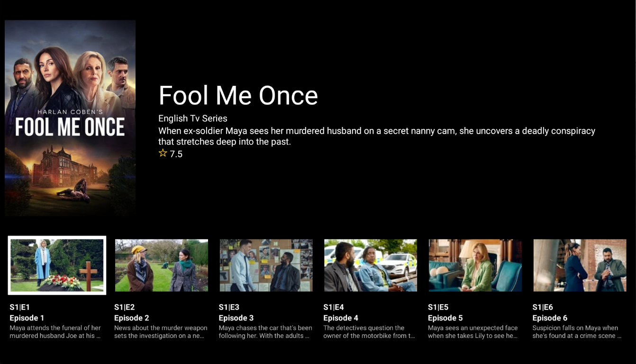Play Episode 3 via its evidence board thumbnail
The image size is (636, 364).
pyautogui.click(x=266, y=265)
